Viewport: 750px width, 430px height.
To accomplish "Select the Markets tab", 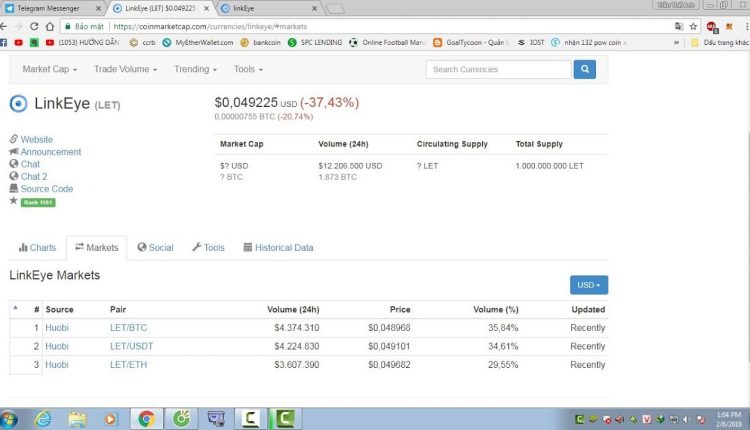I will pyautogui.click(x=97, y=248).
